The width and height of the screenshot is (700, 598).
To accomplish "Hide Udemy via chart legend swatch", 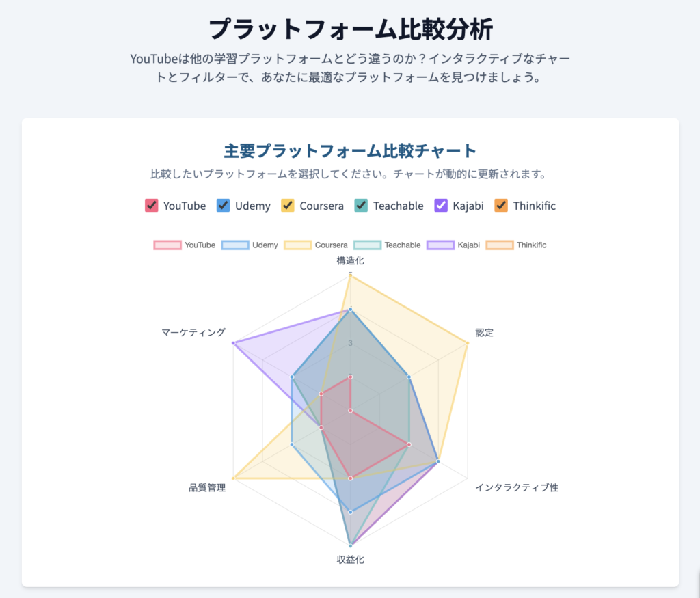I will (x=235, y=245).
